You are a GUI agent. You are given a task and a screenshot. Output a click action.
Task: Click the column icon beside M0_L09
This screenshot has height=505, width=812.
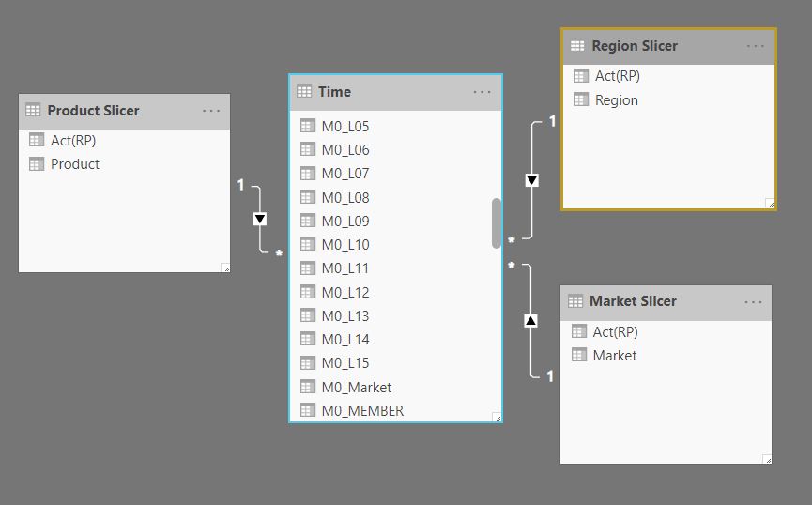pos(308,221)
